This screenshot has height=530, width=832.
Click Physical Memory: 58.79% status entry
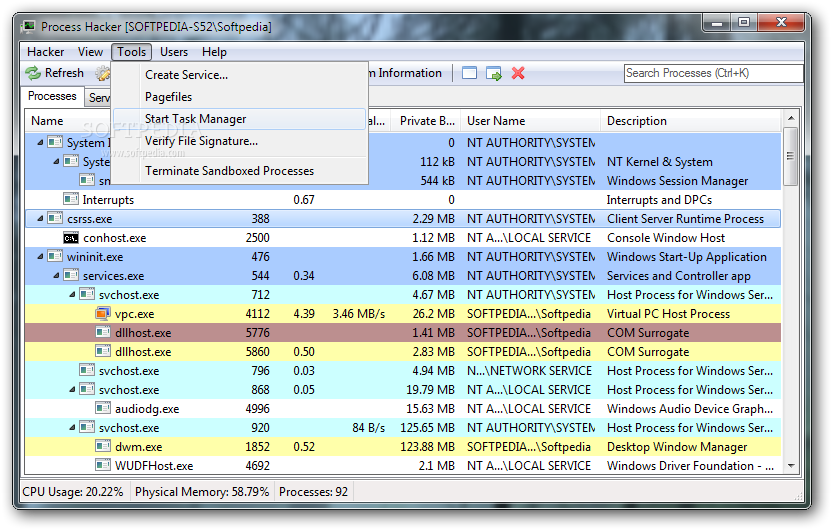tap(202, 492)
